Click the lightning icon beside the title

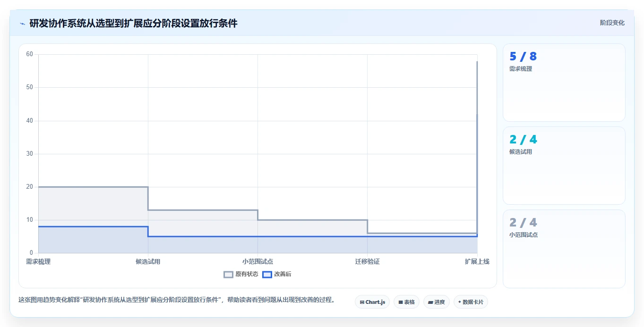coord(22,23)
